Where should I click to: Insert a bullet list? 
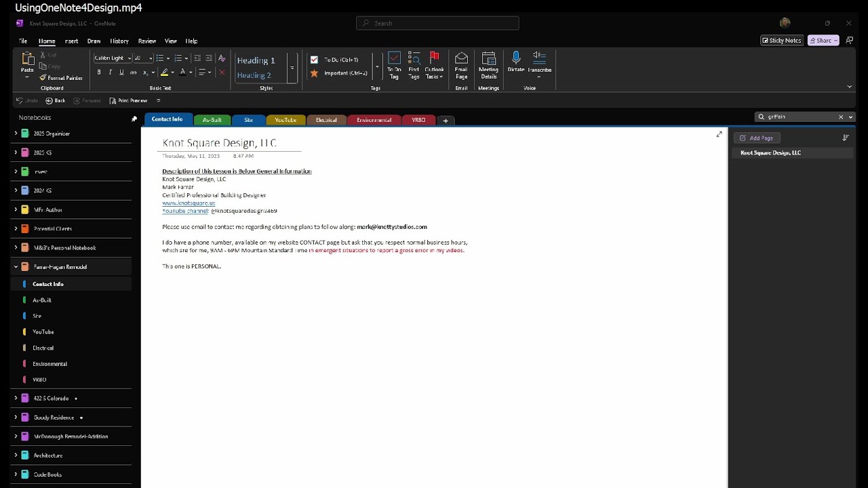(x=159, y=58)
